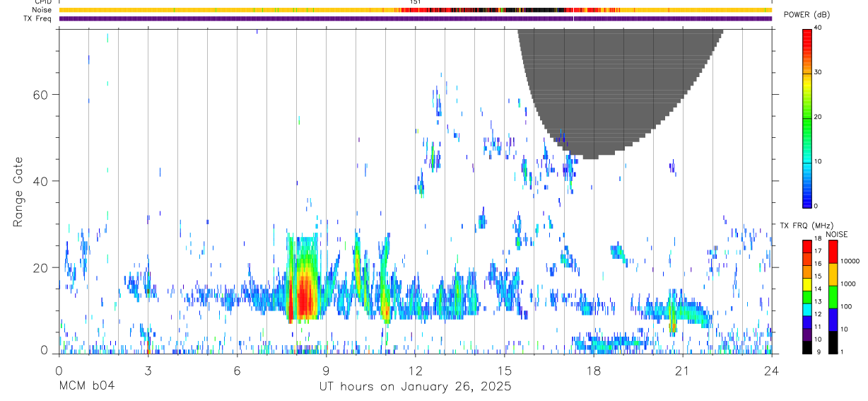This screenshot has height=401, width=868.
Task: Select the purple TX Freq strip
Action: [x=416, y=18]
